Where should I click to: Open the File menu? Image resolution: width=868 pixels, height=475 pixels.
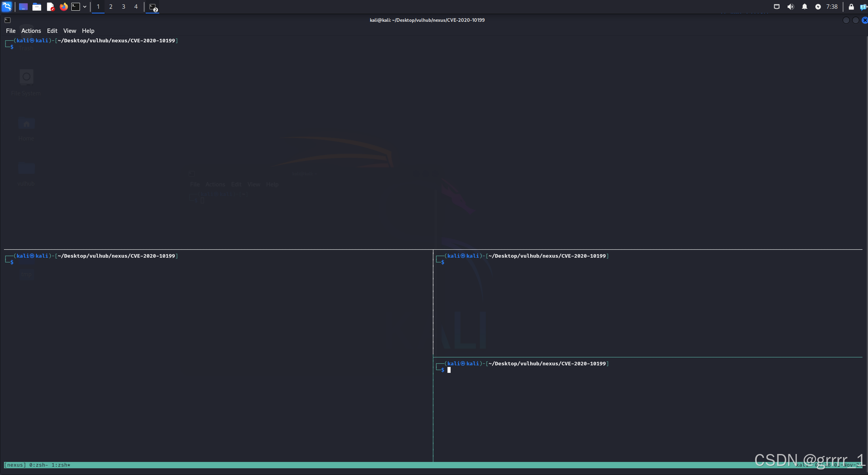(x=11, y=31)
